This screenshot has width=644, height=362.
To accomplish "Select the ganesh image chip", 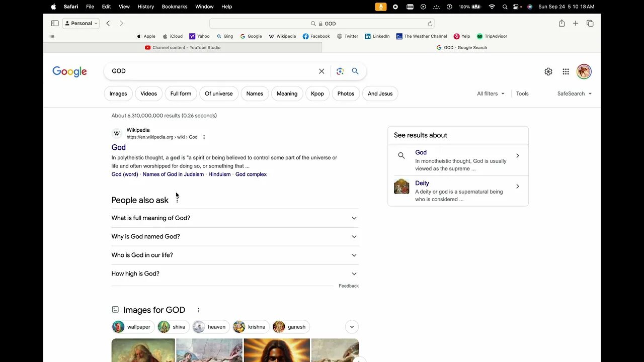I will pyautogui.click(x=291, y=327).
